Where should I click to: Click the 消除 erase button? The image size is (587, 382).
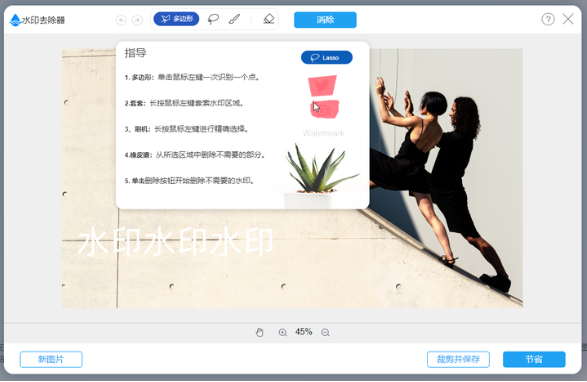tap(325, 20)
